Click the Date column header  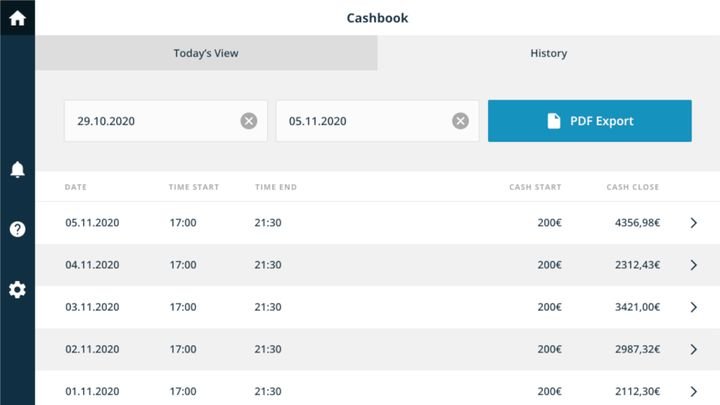(x=76, y=187)
